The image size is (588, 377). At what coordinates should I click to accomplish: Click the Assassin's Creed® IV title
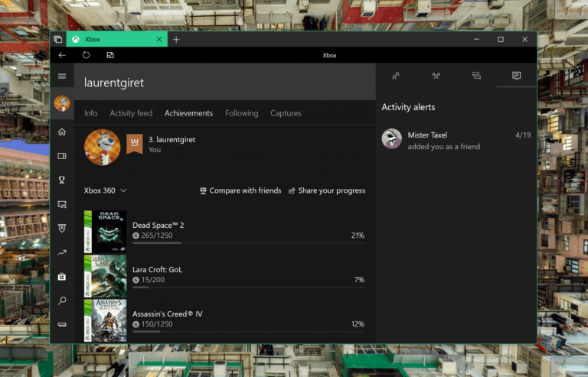(x=167, y=314)
